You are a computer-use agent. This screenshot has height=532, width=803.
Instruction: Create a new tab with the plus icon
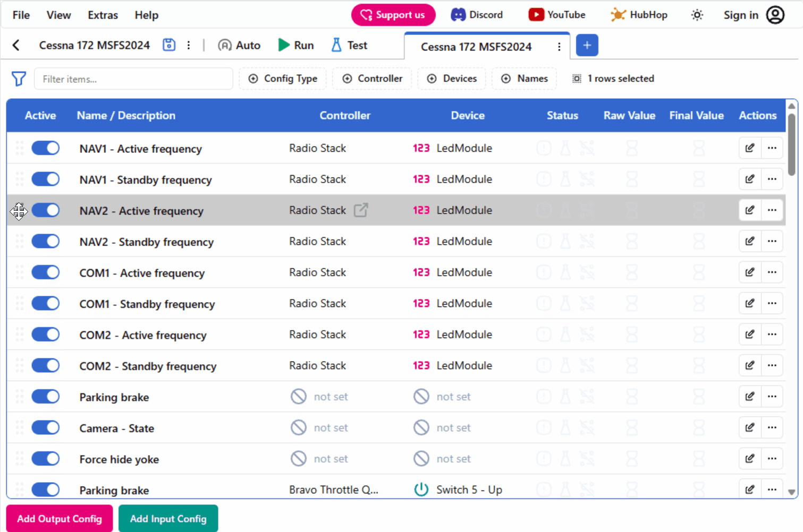(x=587, y=45)
